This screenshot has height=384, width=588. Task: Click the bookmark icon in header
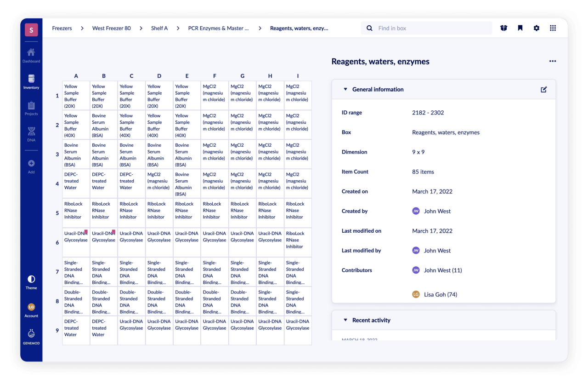click(x=520, y=28)
